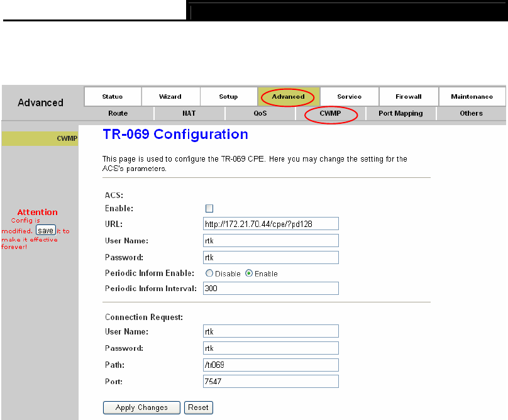Image resolution: width=508 pixels, height=420 pixels.
Task: Select the Others submenu
Action: [x=471, y=113]
